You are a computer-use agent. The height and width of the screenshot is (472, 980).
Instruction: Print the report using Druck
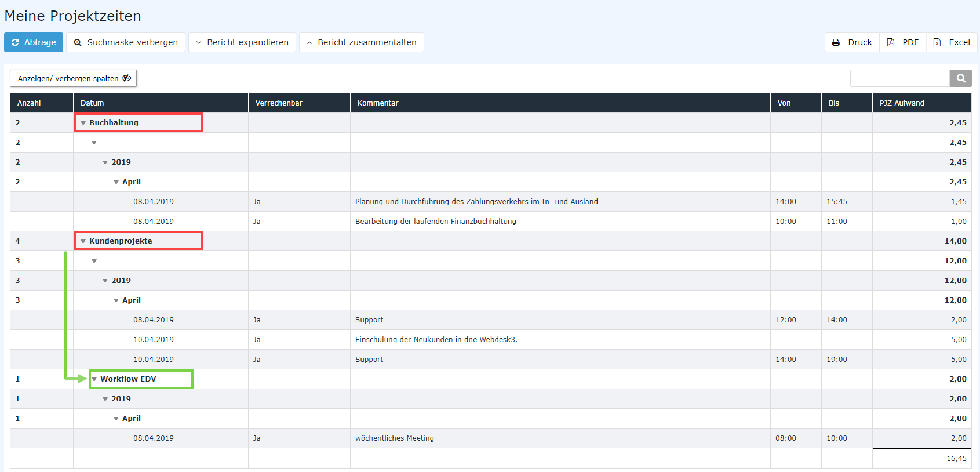click(x=852, y=42)
